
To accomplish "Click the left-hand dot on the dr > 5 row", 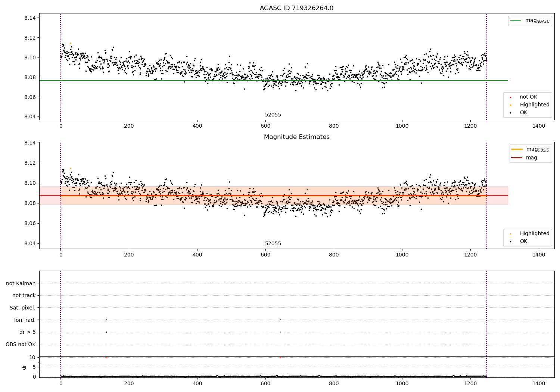I will point(106,332).
